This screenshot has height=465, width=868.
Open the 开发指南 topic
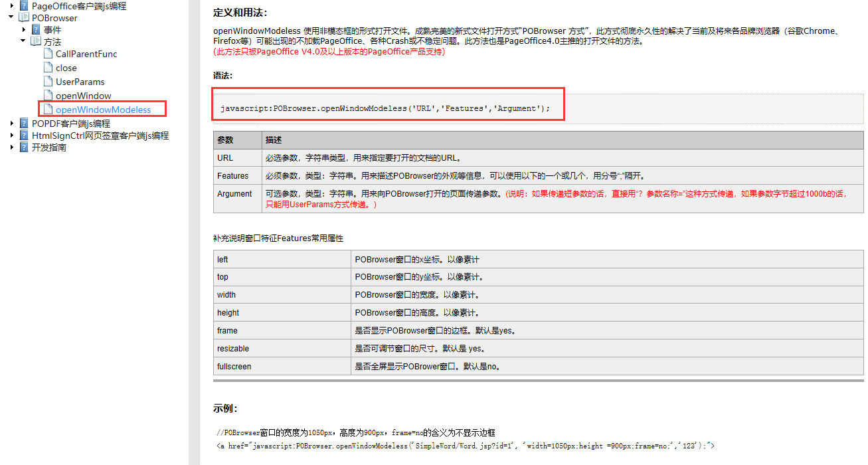(x=49, y=147)
